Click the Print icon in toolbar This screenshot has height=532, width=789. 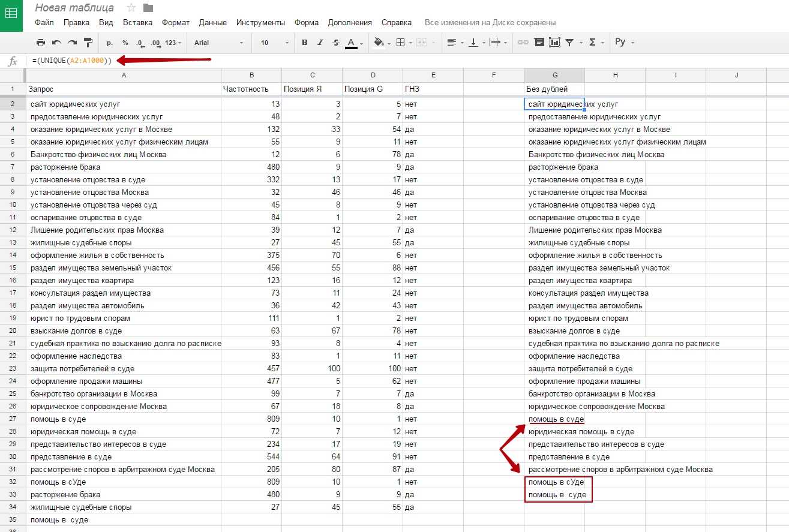pyautogui.click(x=41, y=43)
